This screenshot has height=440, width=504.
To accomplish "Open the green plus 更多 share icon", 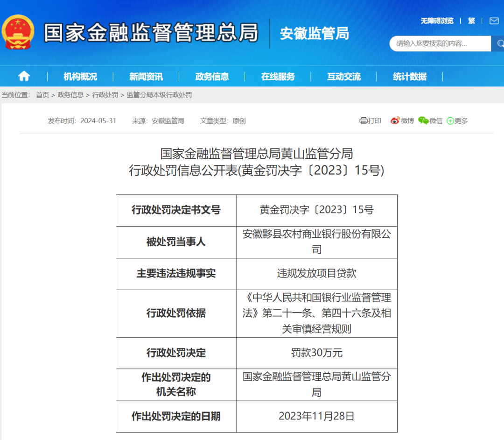I will [x=450, y=121].
